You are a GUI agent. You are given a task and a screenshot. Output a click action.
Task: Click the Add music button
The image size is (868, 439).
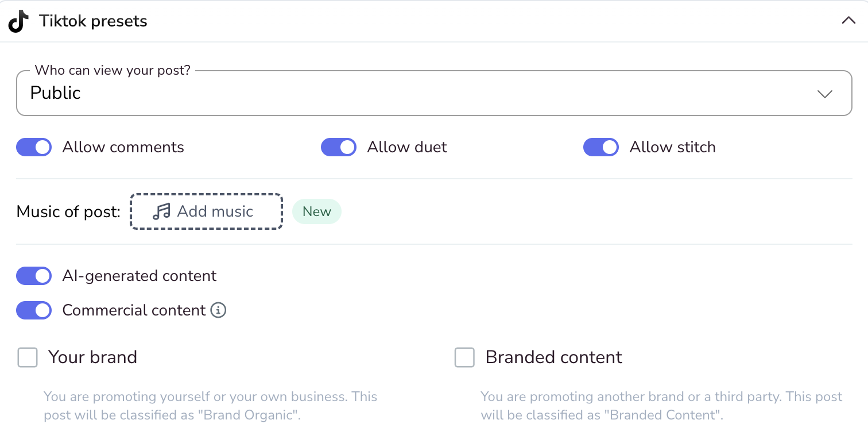click(207, 211)
